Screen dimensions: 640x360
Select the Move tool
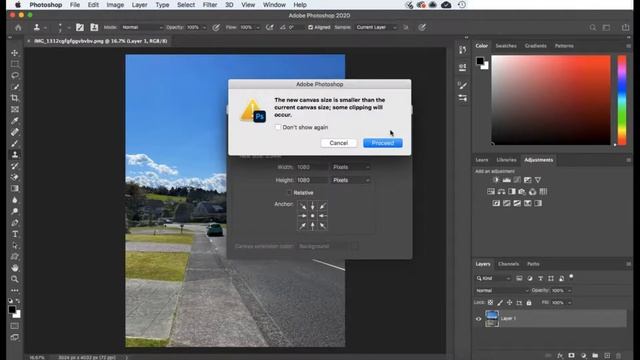(15, 53)
